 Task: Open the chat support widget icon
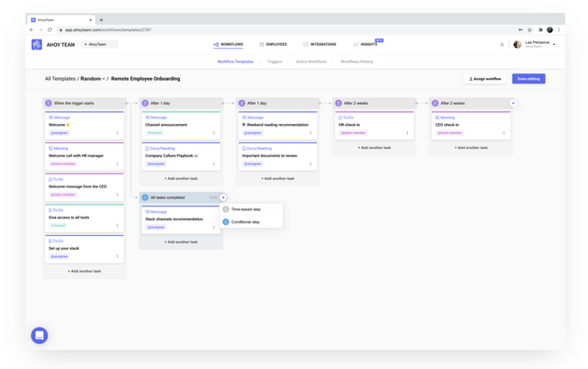pyautogui.click(x=40, y=335)
